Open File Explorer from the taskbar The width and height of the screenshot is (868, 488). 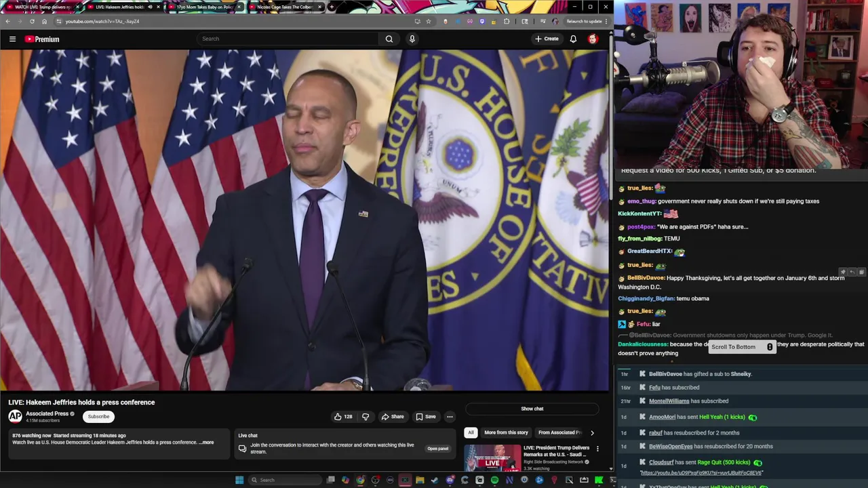click(420, 480)
